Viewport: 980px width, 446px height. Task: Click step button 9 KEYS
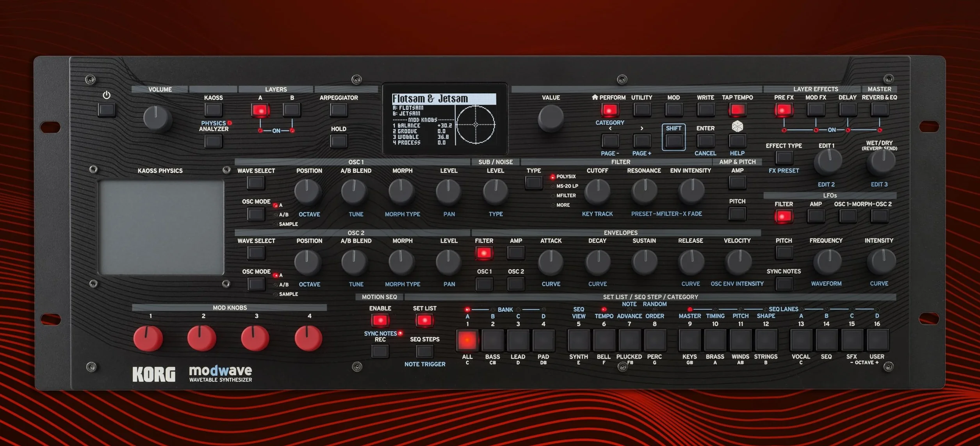pyautogui.click(x=690, y=340)
